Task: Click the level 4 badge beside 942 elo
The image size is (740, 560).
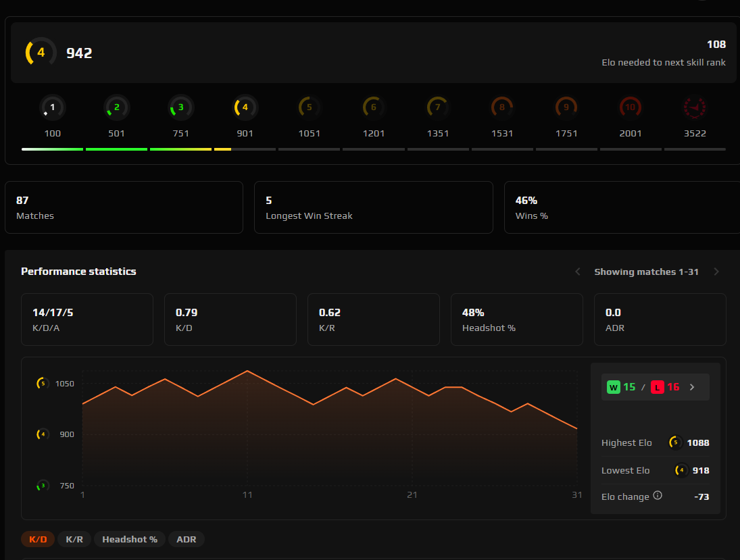Action: point(39,51)
